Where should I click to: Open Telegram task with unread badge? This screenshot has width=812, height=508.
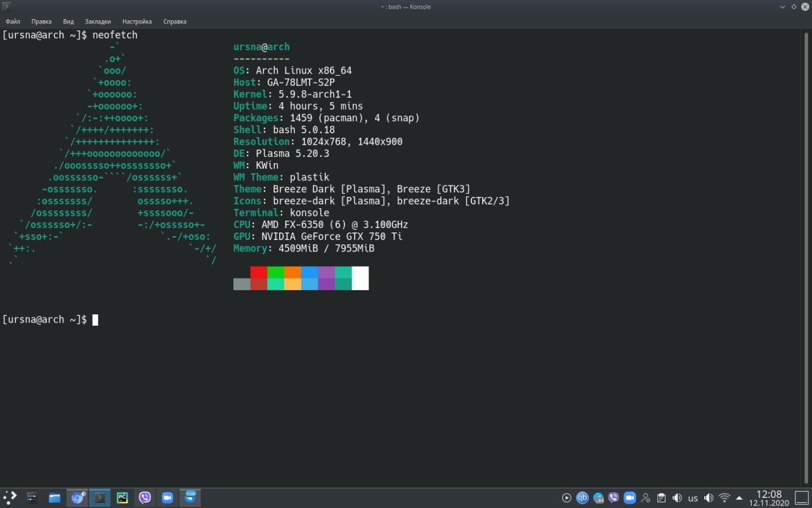pyautogui.click(x=190, y=498)
